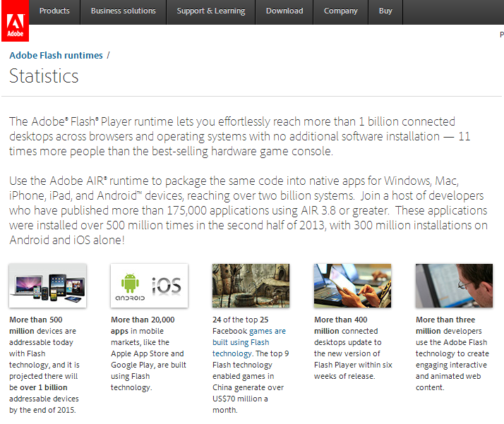
Task: Click the text "More than 500 million"
Action: pos(36,325)
